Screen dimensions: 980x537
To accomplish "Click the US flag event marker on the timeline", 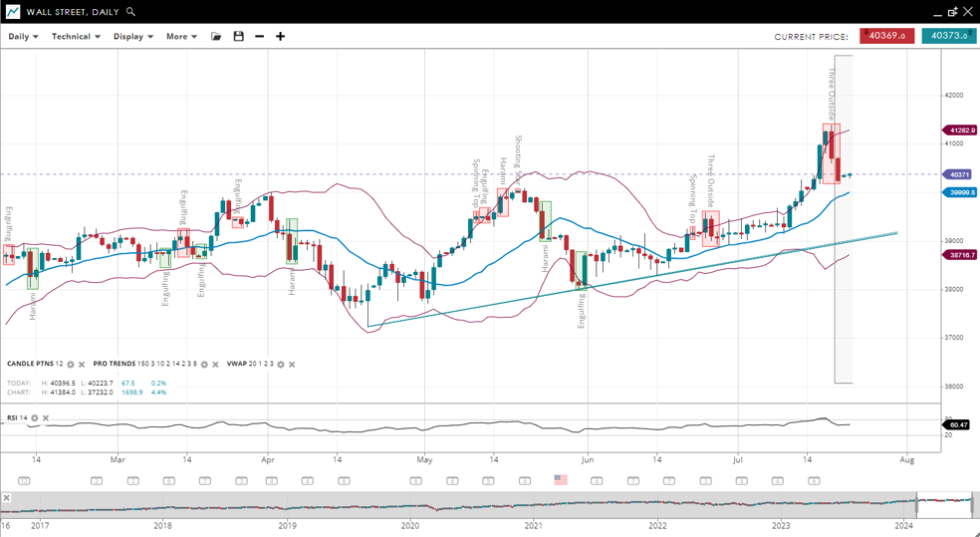I will coord(561,480).
